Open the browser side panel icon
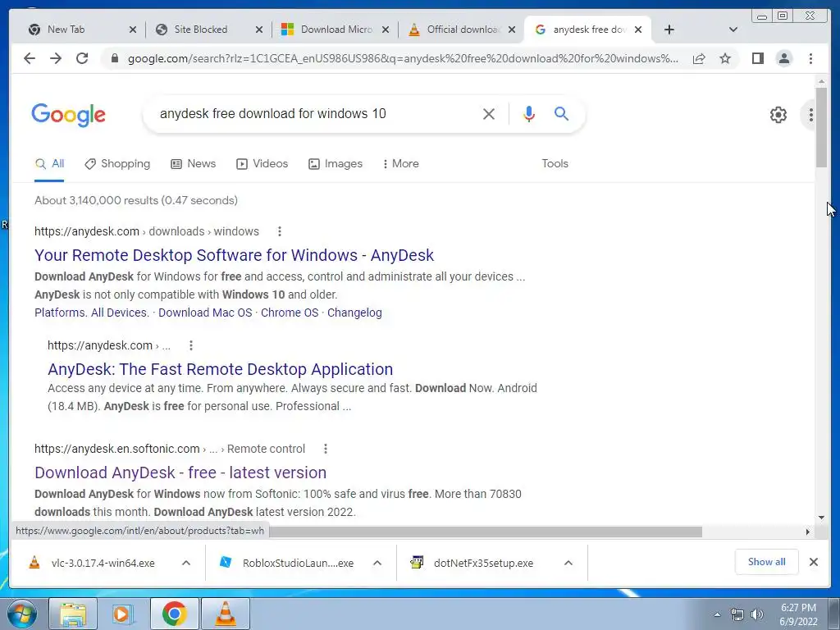The width and height of the screenshot is (840, 630). point(757,58)
